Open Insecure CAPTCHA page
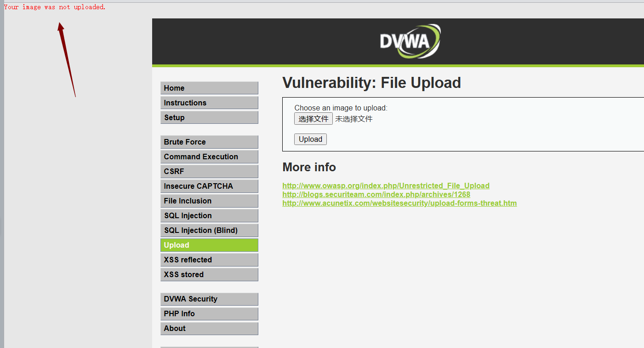The height and width of the screenshot is (348, 644). tap(209, 186)
